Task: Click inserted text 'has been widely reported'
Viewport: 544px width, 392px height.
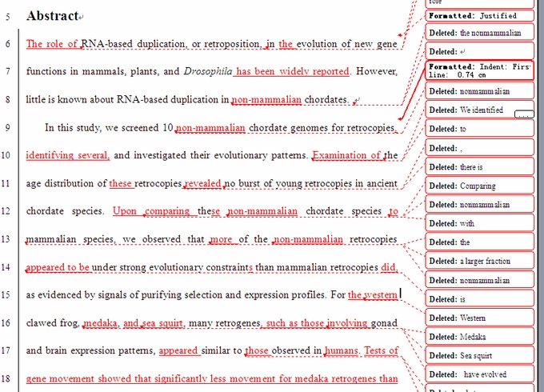Action: (x=293, y=71)
